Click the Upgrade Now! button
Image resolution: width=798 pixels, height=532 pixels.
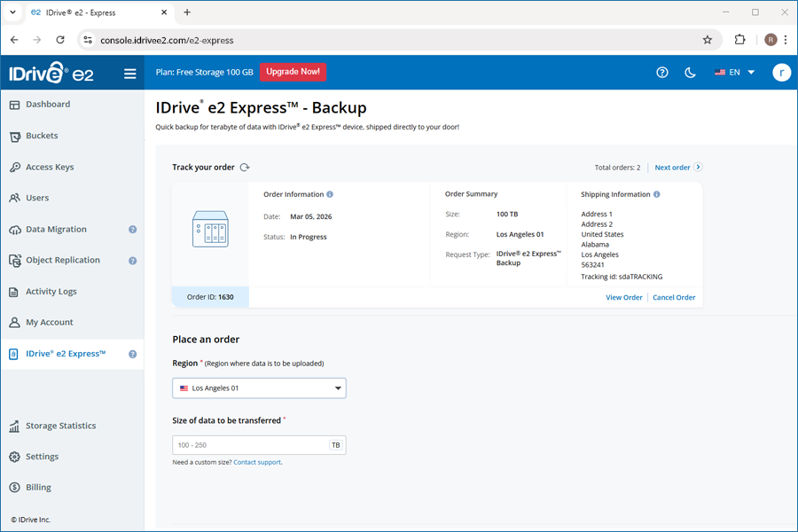coord(293,72)
